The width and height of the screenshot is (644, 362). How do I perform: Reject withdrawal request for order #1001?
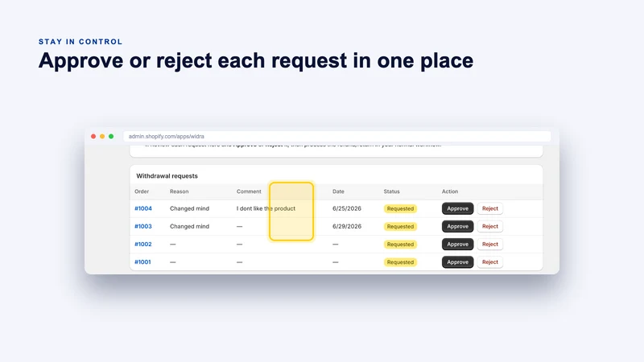(x=490, y=262)
